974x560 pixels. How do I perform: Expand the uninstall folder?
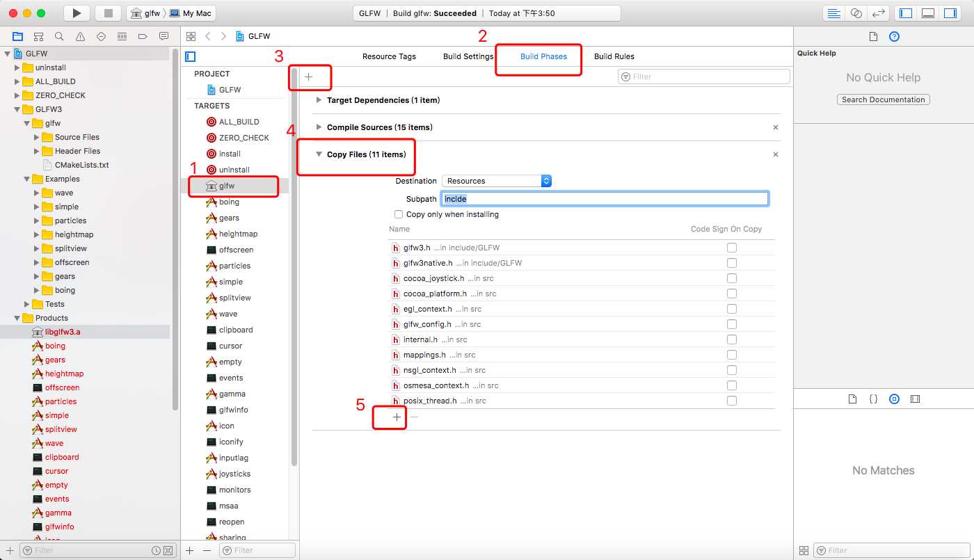coord(17,67)
